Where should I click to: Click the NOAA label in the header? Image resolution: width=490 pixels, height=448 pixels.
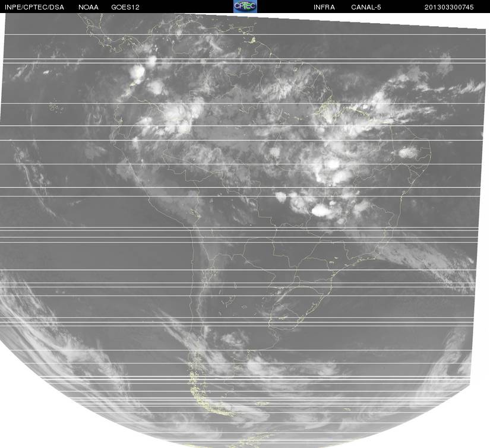tap(88, 7)
